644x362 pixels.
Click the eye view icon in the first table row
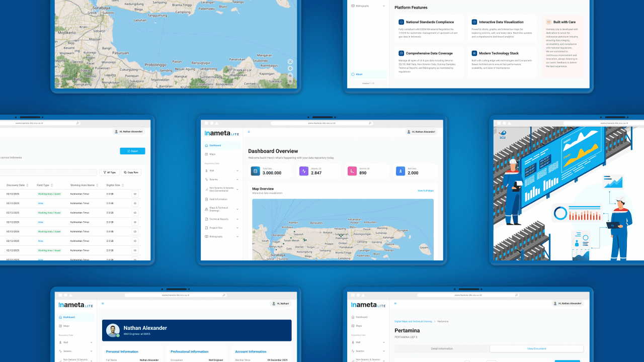pyautogui.click(x=135, y=194)
